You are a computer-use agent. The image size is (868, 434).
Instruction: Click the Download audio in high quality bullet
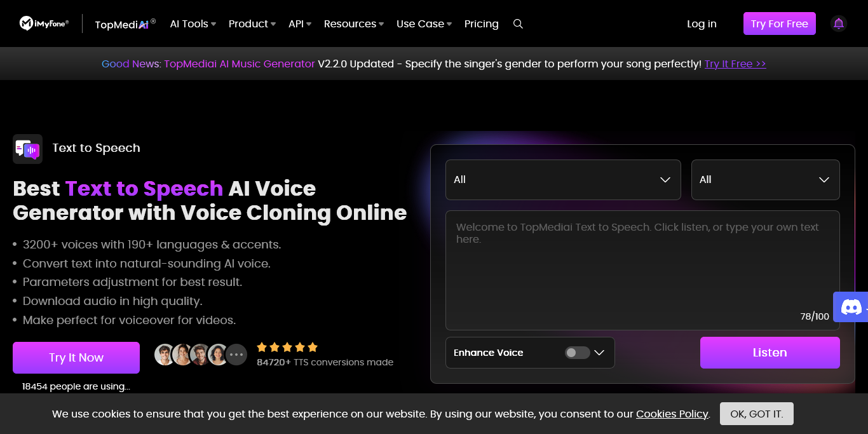click(x=112, y=301)
